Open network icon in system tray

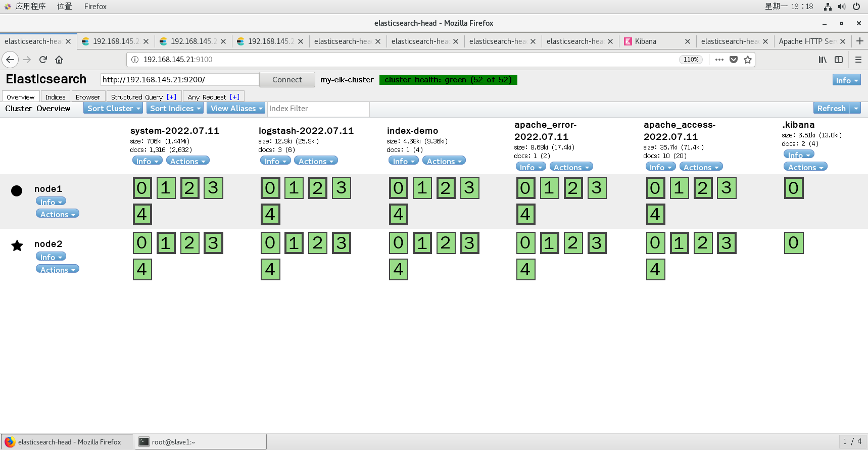[828, 7]
